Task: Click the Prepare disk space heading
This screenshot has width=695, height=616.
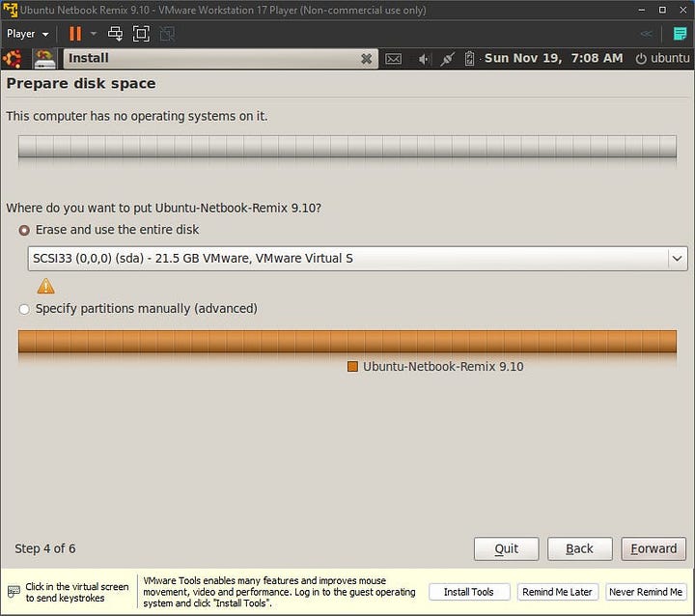Action: point(81,84)
